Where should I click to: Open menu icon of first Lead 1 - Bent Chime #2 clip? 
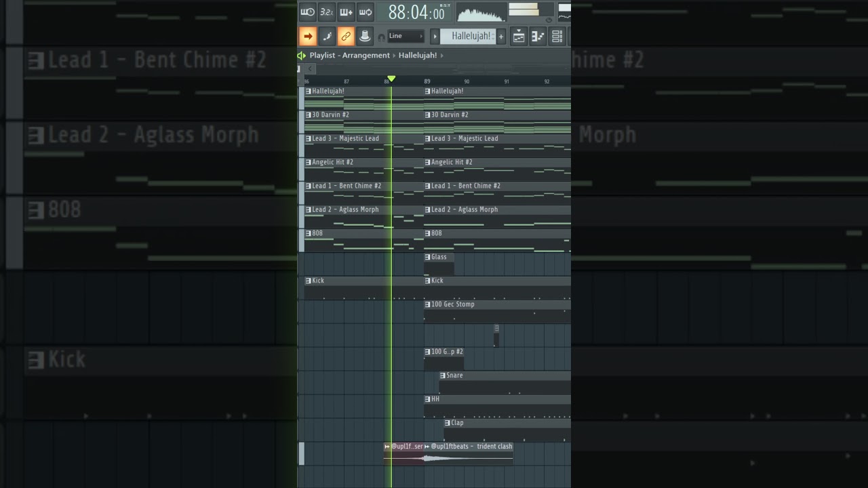pos(309,186)
